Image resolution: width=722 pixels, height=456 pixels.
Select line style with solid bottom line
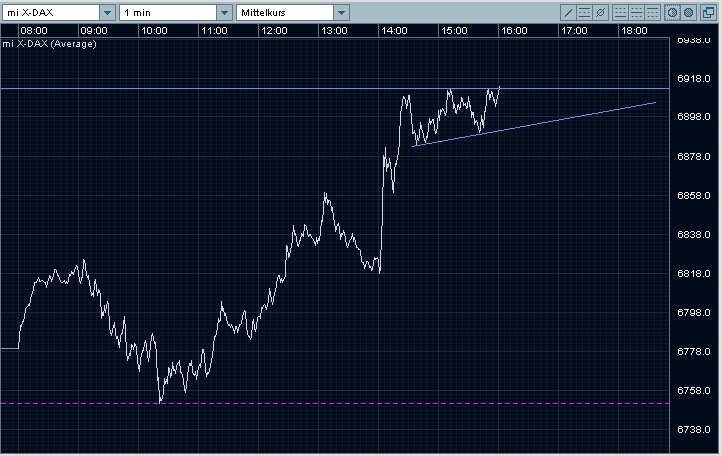coord(620,12)
